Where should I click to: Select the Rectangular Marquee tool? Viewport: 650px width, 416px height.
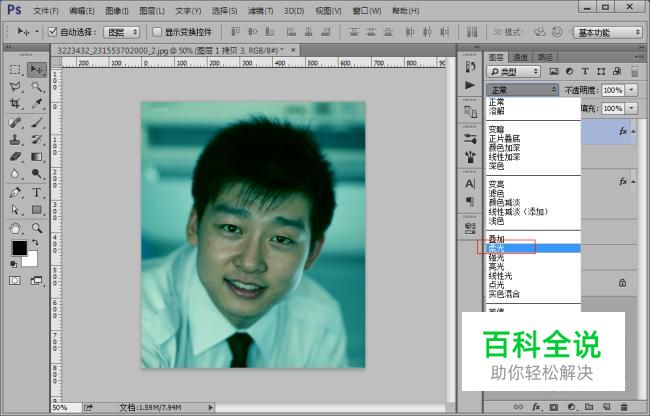tap(15, 70)
